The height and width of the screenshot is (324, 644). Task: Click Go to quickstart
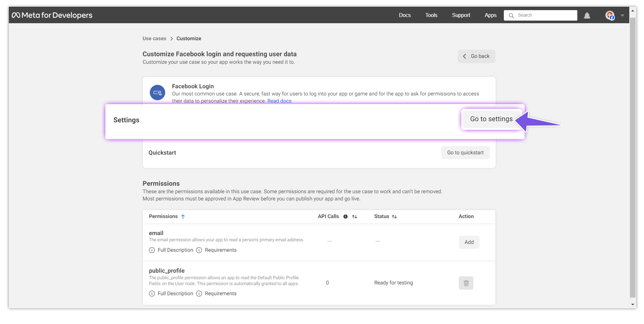point(465,152)
